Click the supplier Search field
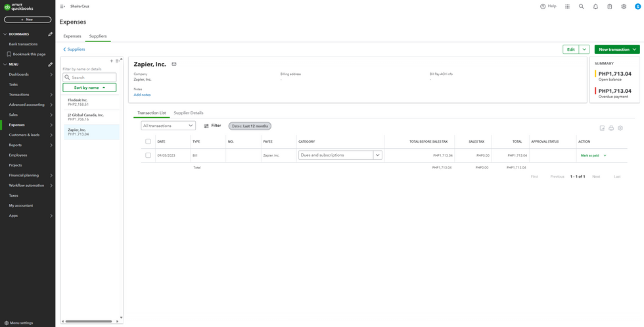Image resolution: width=644 pixels, height=327 pixels. click(x=89, y=78)
